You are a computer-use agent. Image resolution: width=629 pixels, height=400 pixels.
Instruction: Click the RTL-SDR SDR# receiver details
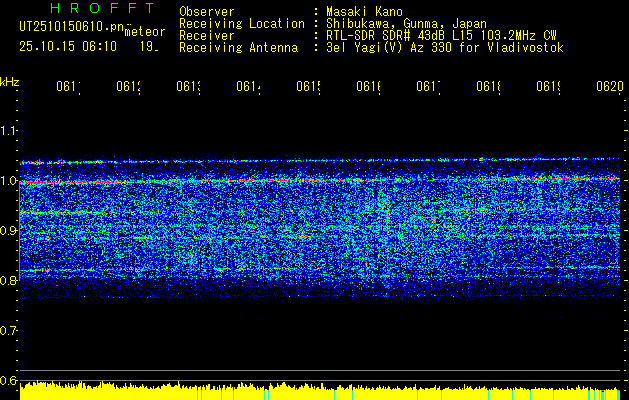pyautogui.click(x=442, y=36)
